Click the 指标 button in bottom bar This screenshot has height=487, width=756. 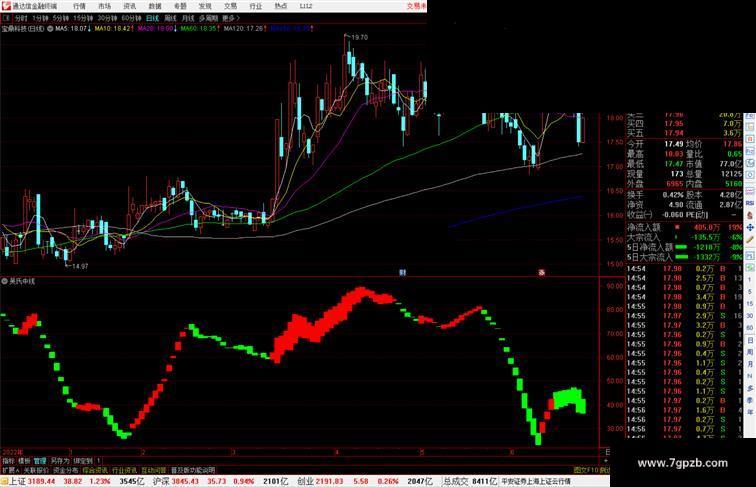[8, 461]
